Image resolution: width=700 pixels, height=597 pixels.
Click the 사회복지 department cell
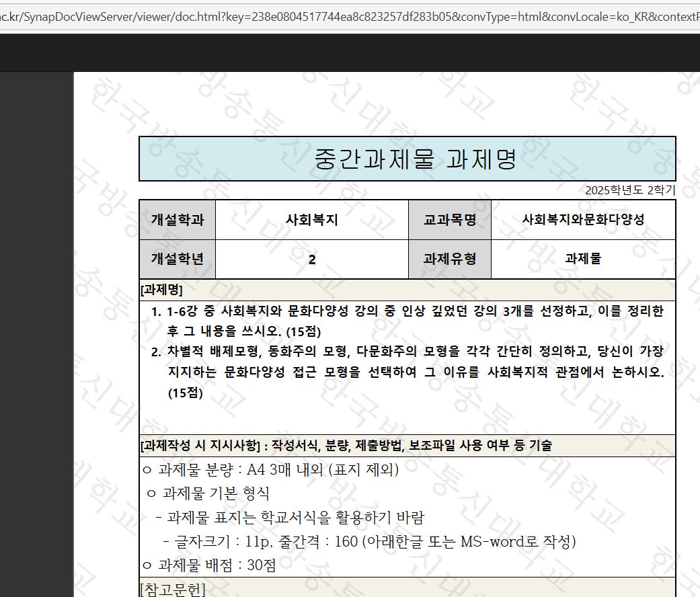[311, 220]
